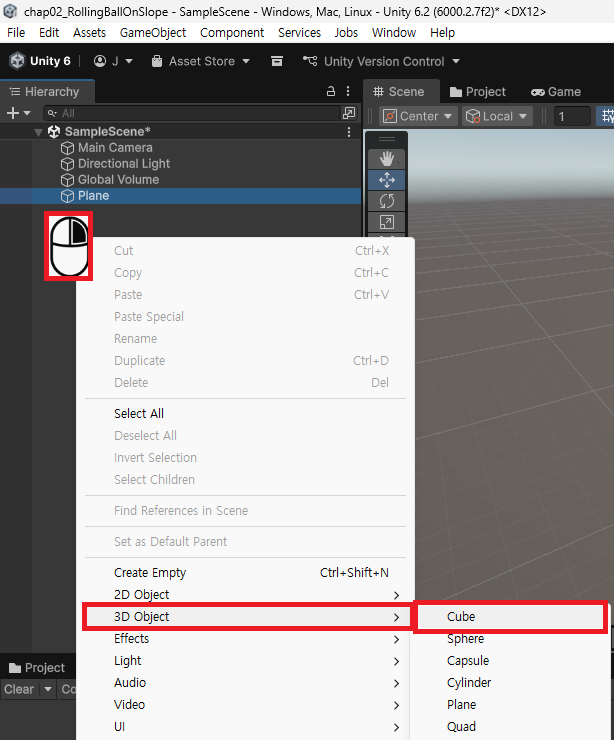The image size is (614, 740).
Task: Expand UI submenu
Action: click(x=245, y=727)
